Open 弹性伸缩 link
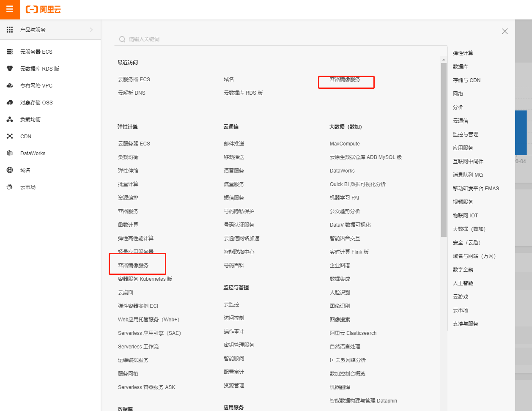 click(128, 170)
